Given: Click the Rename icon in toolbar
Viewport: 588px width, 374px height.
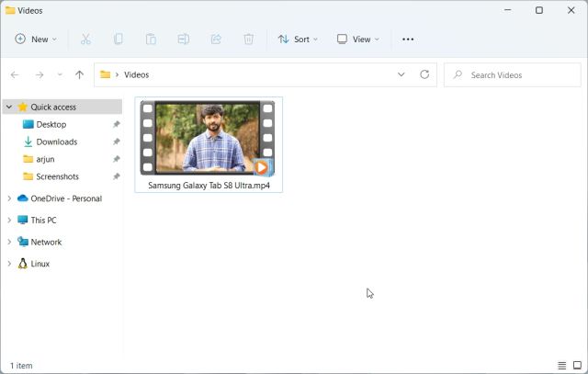Looking at the screenshot, I should [183, 40].
